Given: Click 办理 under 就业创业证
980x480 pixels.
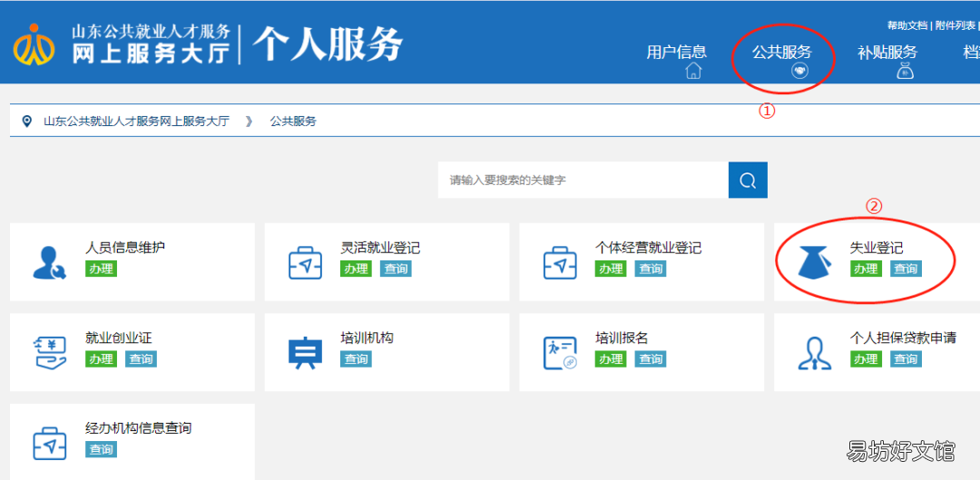Looking at the screenshot, I should pyautogui.click(x=102, y=358).
